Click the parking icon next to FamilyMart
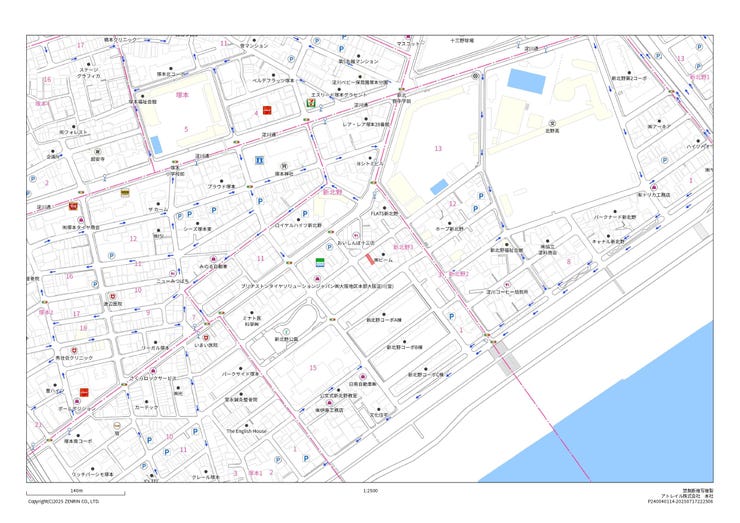 point(329,247)
